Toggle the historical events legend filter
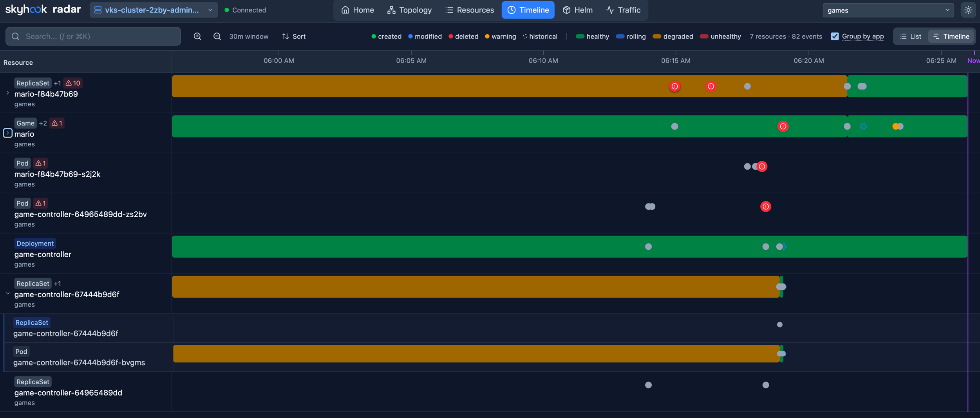Image resolution: width=980 pixels, height=418 pixels. (x=540, y=36)
